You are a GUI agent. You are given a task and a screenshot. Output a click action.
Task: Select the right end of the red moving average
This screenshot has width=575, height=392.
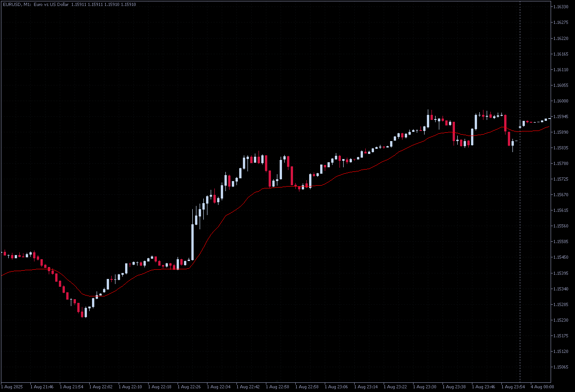click(x=548, y=127)
